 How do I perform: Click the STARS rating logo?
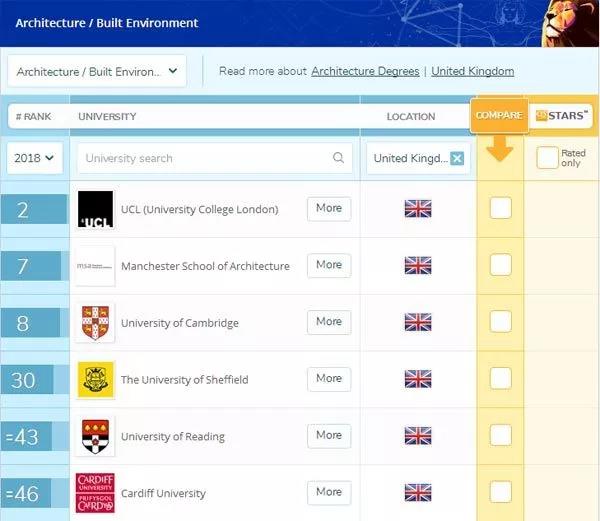(561, 116)
